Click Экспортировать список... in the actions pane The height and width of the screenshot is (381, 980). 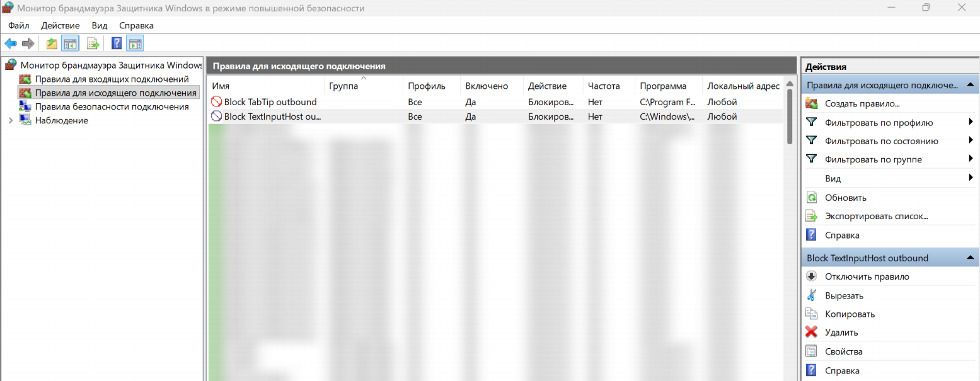coord(877,216)
